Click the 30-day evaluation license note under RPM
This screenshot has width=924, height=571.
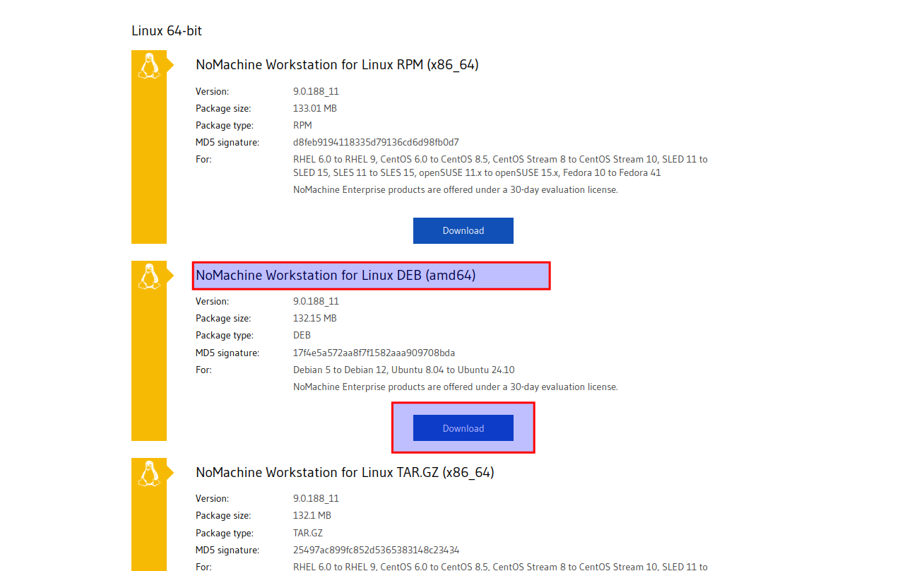click(x=455, y=190)
